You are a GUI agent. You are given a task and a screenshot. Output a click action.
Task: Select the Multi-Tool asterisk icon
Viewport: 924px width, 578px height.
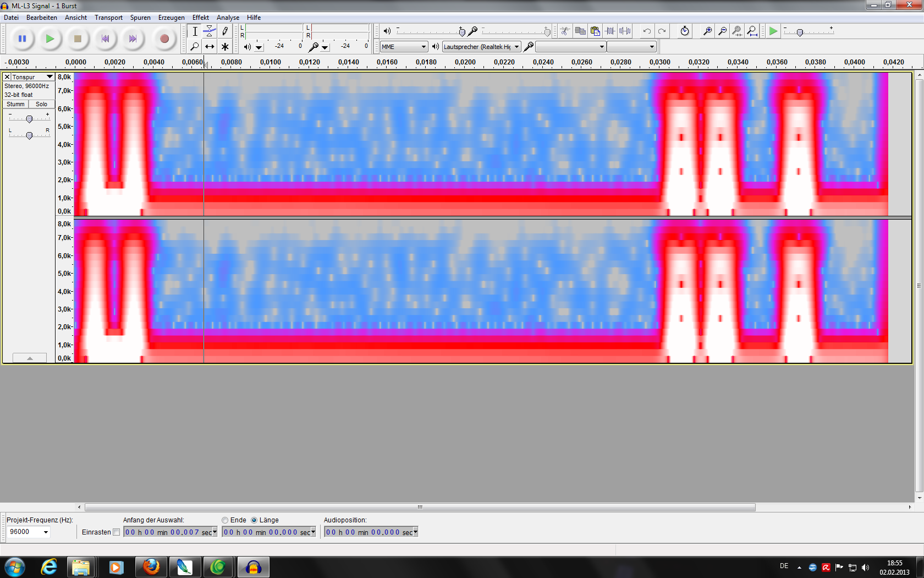225,47
